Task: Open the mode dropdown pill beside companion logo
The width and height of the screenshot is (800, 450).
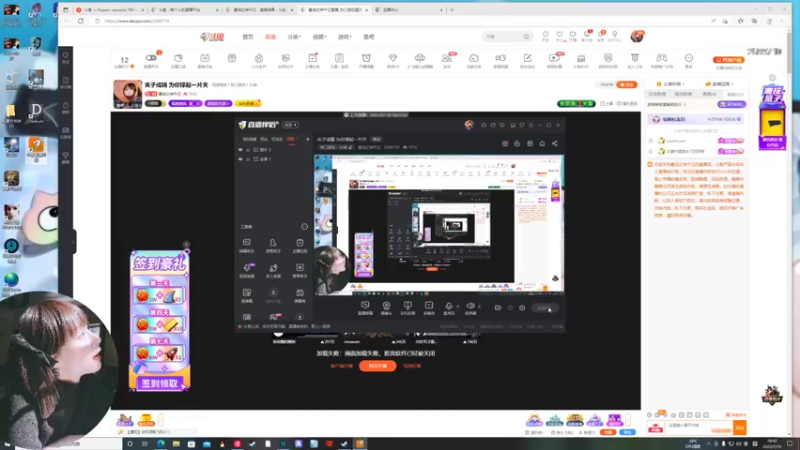Action: 290,125
